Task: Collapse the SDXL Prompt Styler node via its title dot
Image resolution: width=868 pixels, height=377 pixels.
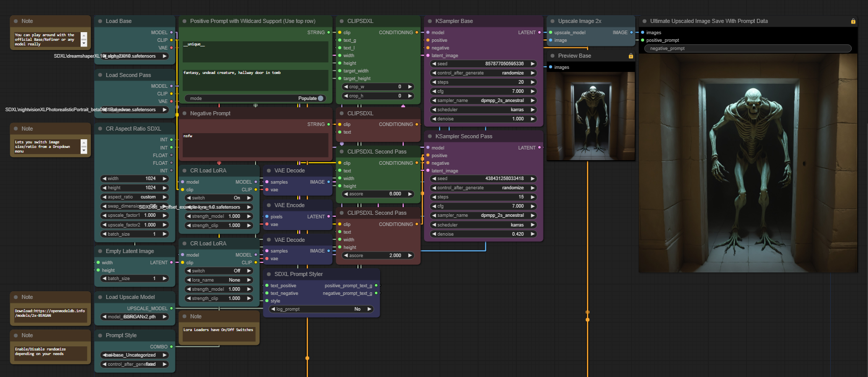Action: coord(269,274)
